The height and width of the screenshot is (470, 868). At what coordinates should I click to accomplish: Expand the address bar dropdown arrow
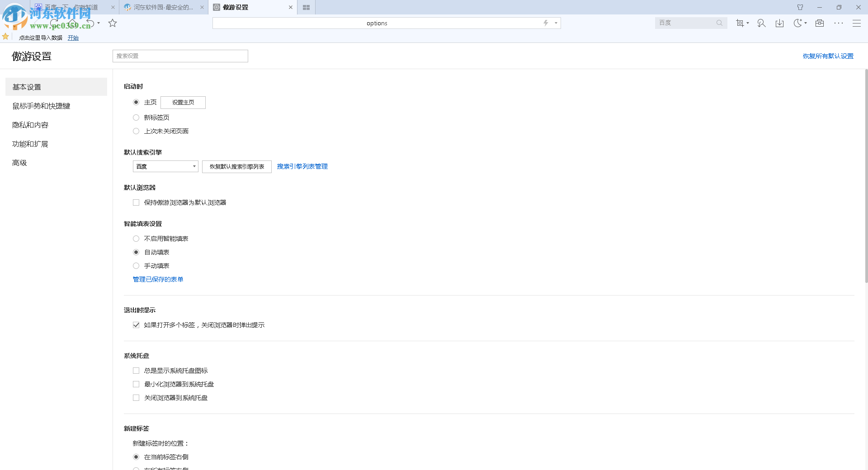click(x=556, y=23)
